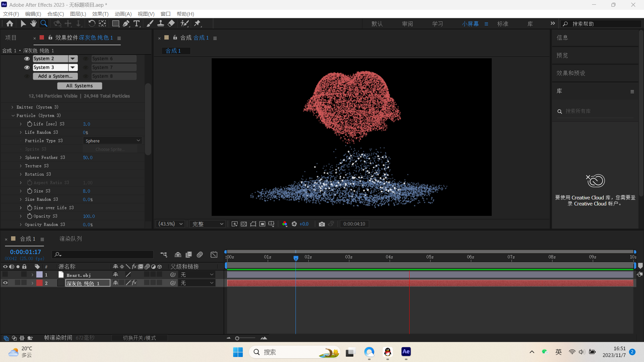
Task: Take a snapshot with camera icon
Action: click(322, 224)
